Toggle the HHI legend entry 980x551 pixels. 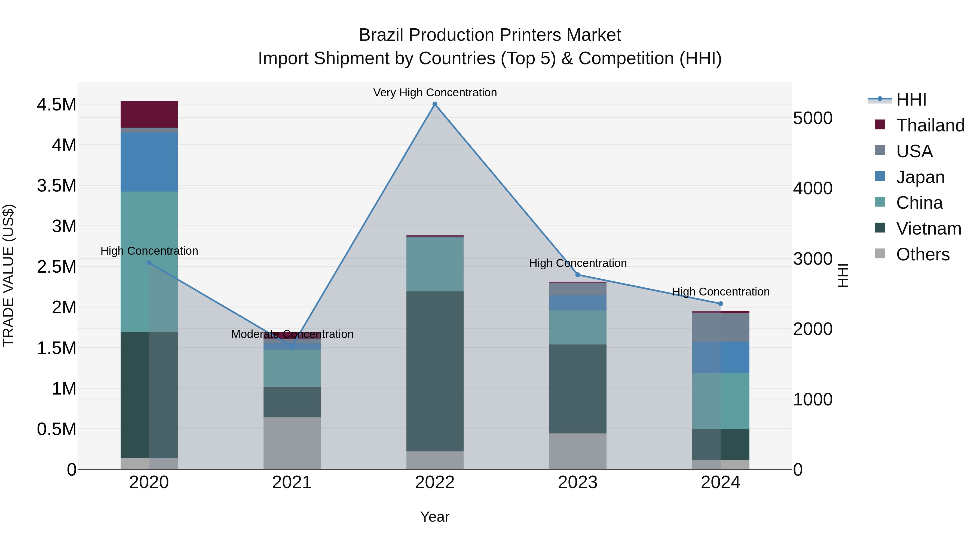coord(897,100)
